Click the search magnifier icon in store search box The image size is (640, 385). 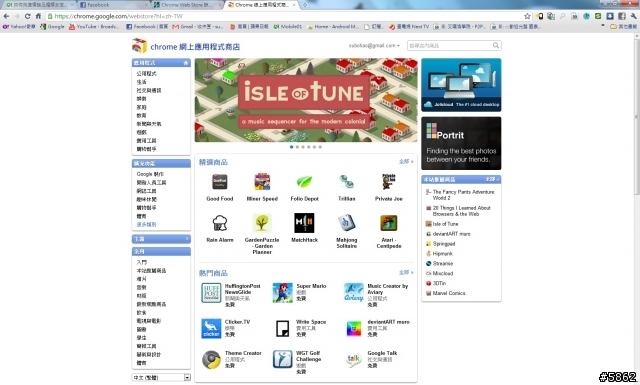click(496, 45)
